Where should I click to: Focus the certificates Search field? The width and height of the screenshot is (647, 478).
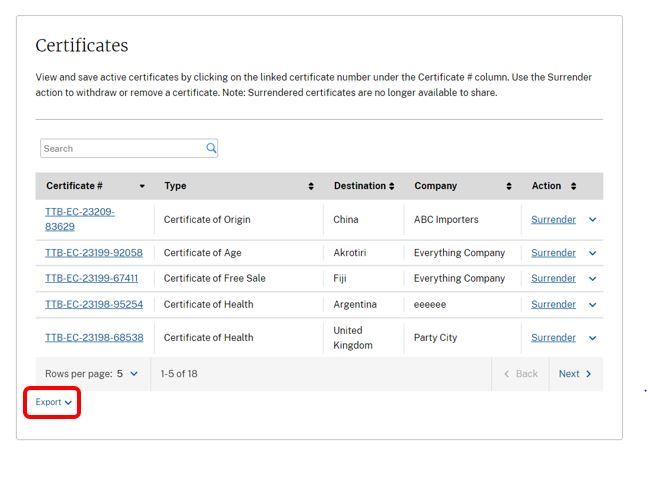pos(120,148)
